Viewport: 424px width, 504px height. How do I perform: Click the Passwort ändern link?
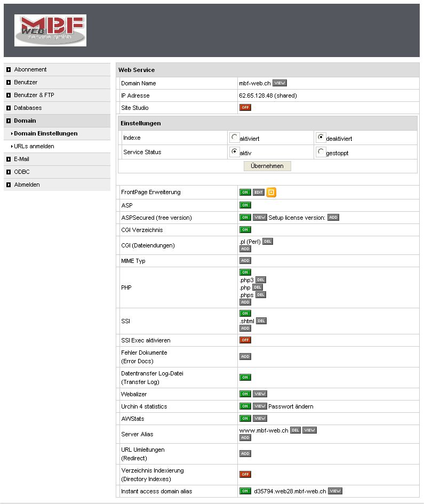point(291,406)
